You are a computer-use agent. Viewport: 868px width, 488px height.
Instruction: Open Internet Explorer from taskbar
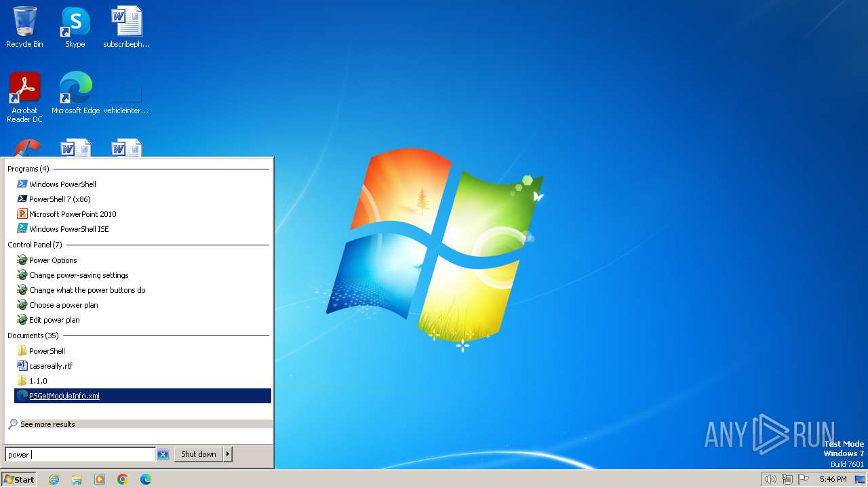(x=54, y=479)
